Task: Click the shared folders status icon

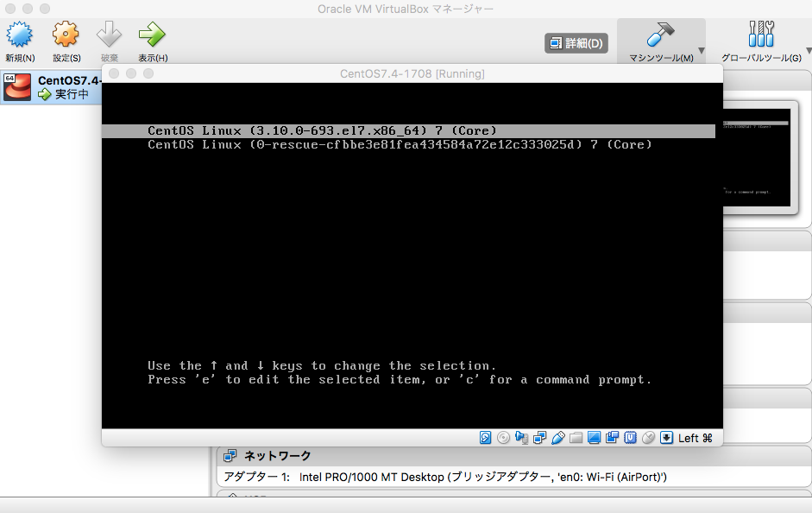Action: click(576, 438)
